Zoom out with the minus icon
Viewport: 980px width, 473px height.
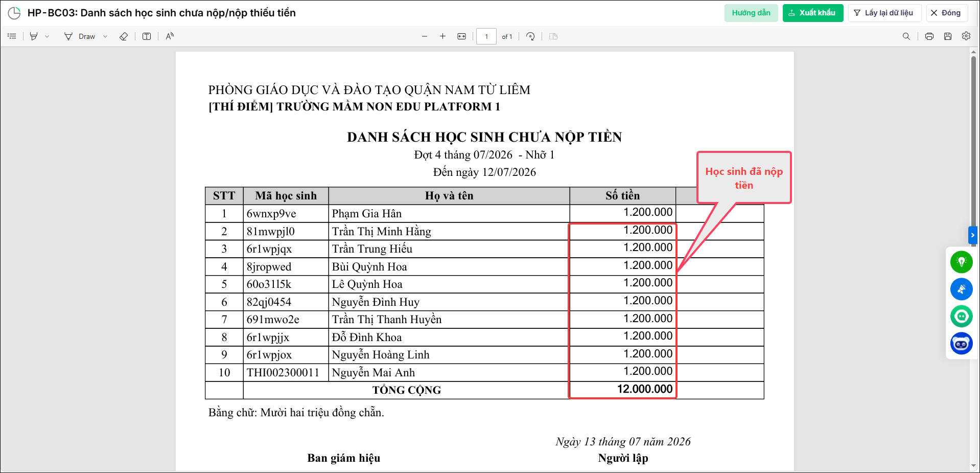pos(425,36)
